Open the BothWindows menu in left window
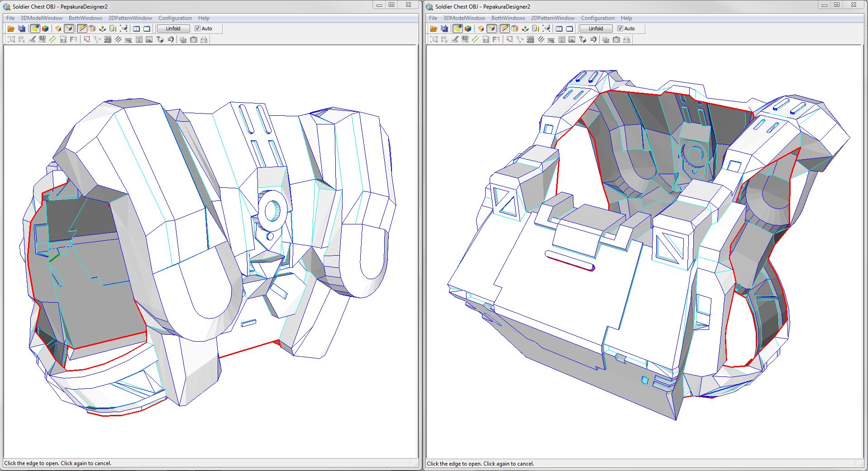Image resolution: width=868 pixels, height=471 pixels. [86, 18]
